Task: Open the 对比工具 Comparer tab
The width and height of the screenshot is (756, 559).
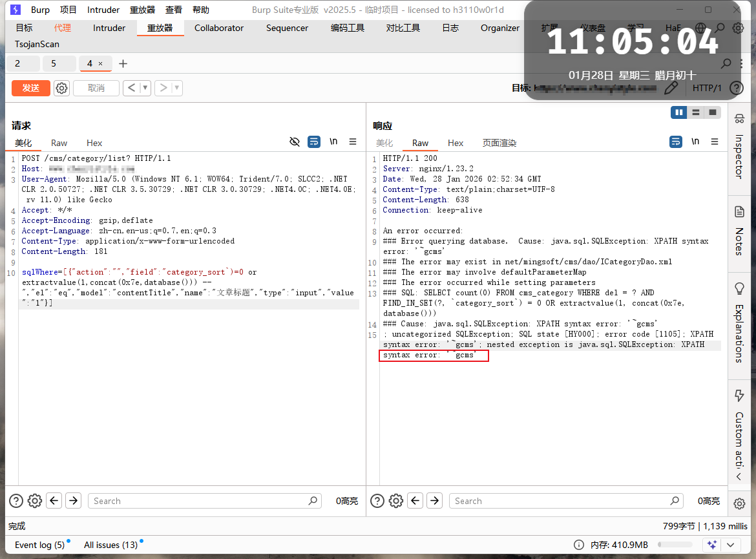Action: point(403,28)
